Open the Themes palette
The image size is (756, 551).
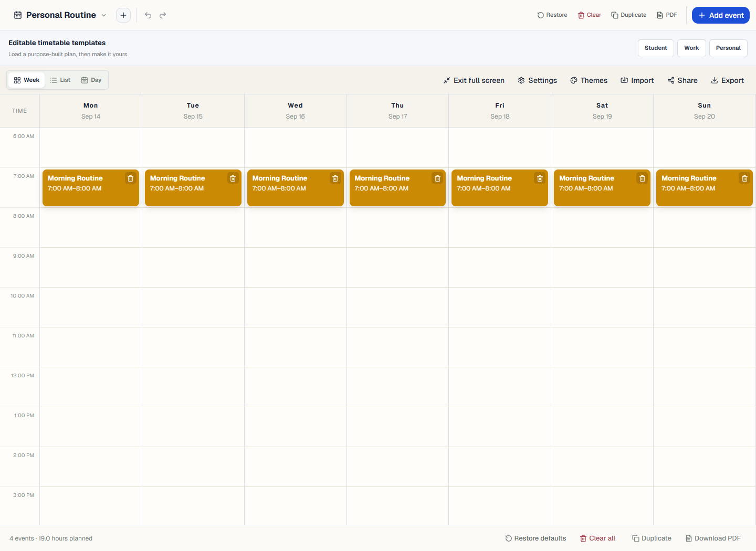(x=589, y=80)
